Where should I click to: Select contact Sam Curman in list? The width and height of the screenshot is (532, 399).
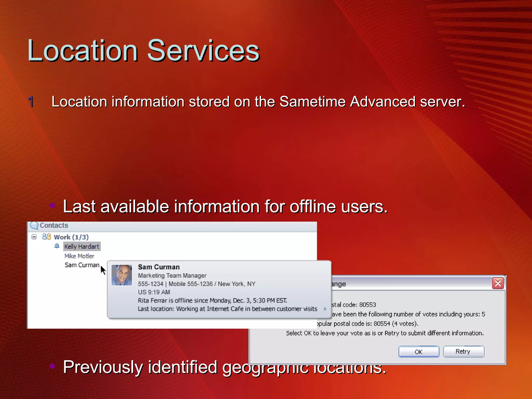tap(82, 265)
